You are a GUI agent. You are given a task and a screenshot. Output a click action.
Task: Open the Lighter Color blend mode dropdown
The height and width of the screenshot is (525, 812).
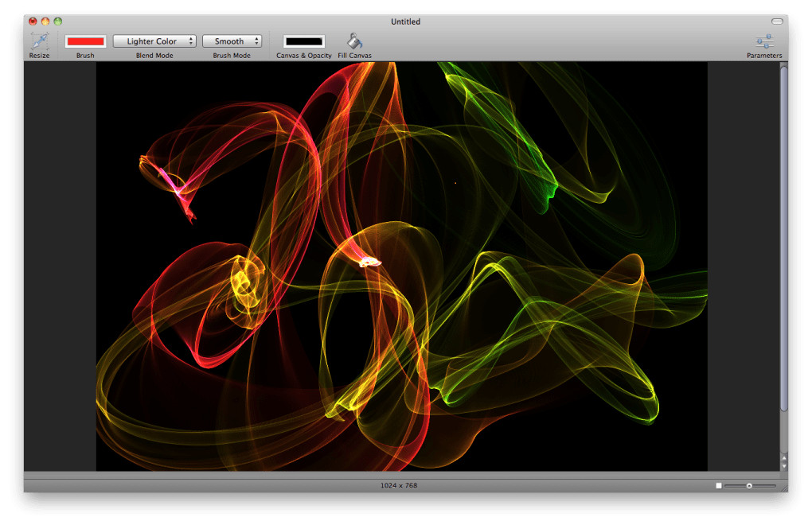pyautogui.click(x=154, y=41)
